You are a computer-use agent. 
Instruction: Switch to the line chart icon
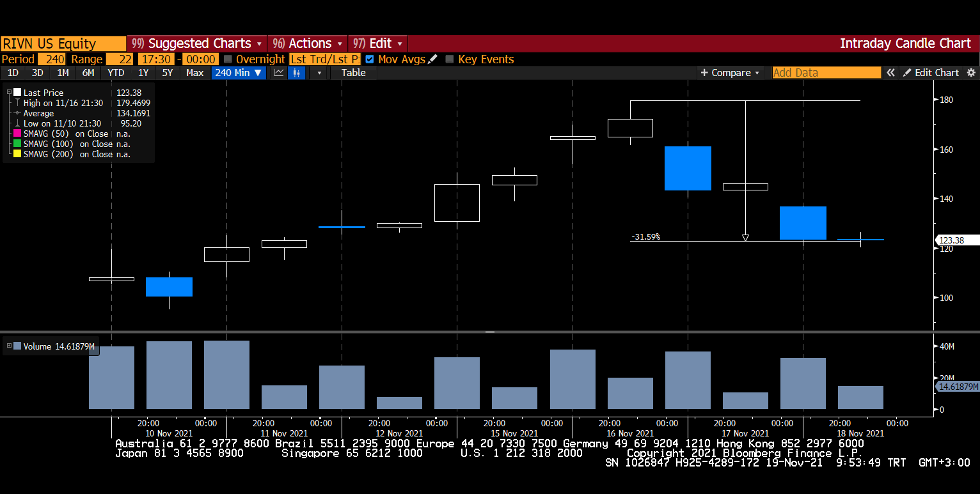click(x=279, y=73)
